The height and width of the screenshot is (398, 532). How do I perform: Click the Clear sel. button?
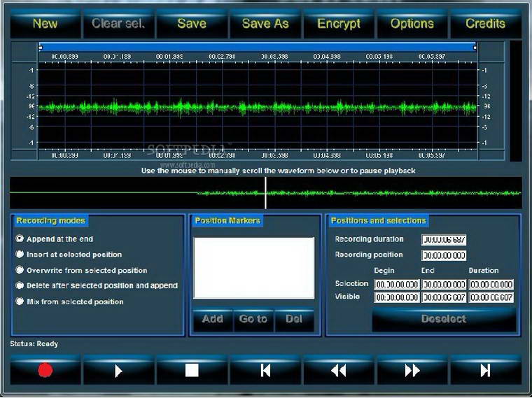click(x=118, y=23)
